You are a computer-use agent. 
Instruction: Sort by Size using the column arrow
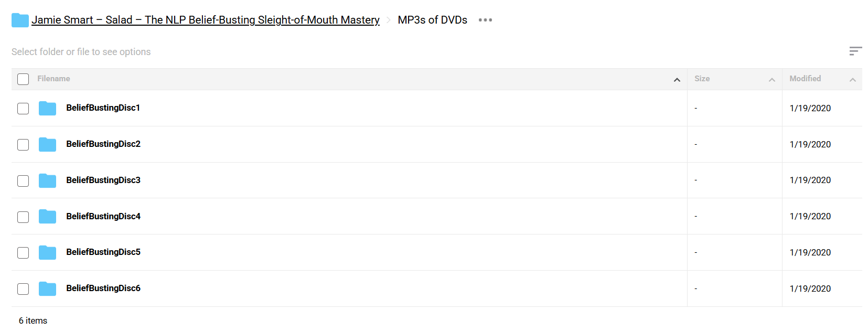tap(771, 80)
